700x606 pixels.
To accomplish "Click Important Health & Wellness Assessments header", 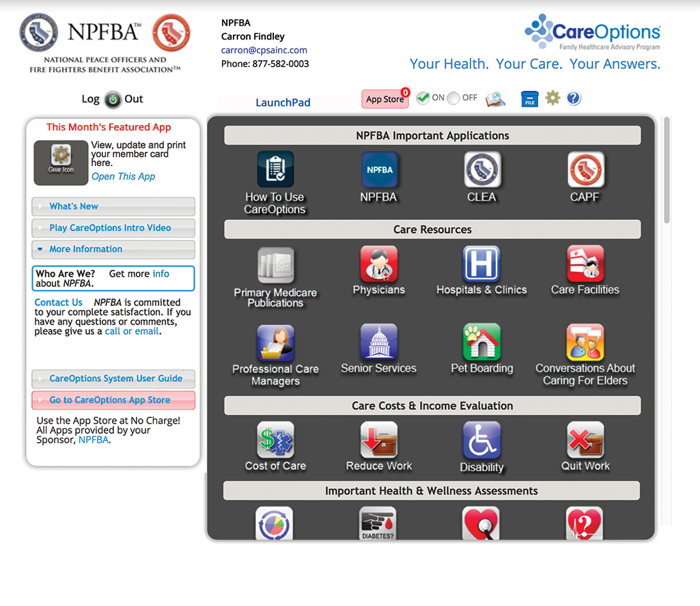I will pos(432,491).
